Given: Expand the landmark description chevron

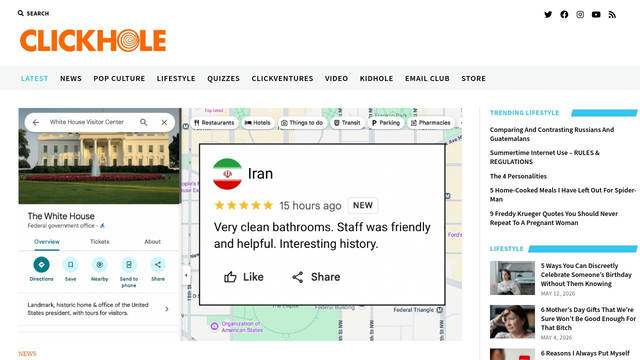Looking at the screenshot, I should [x=167, y=309].
